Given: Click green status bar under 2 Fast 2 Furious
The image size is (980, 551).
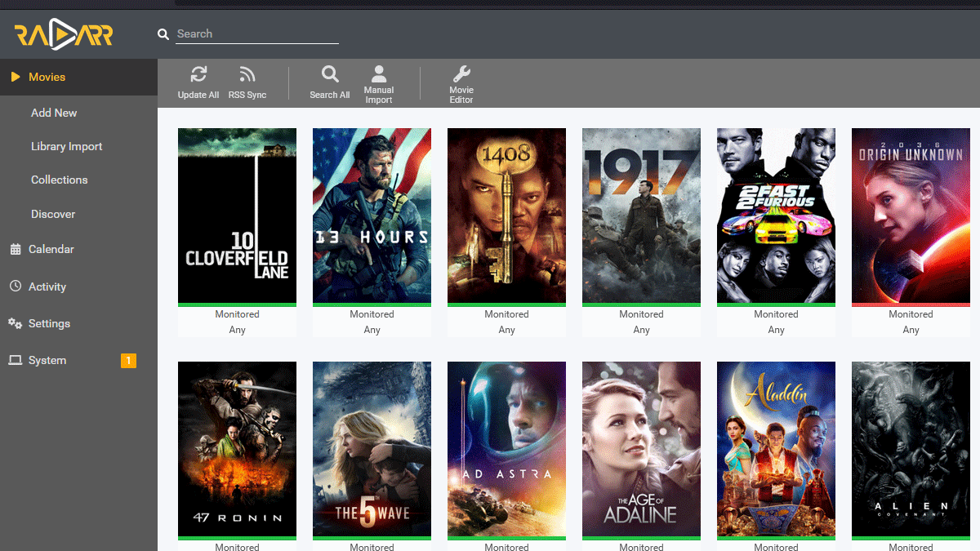Looking at the screenshot, I should [776, 305].
